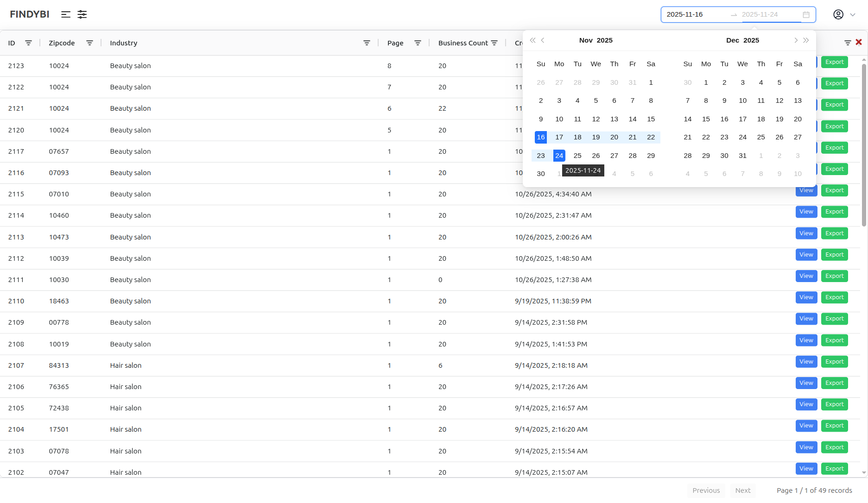This screenshot has width=868, height=503.
Task: Pick November 16 in the calendar
Action: (541, 137)
